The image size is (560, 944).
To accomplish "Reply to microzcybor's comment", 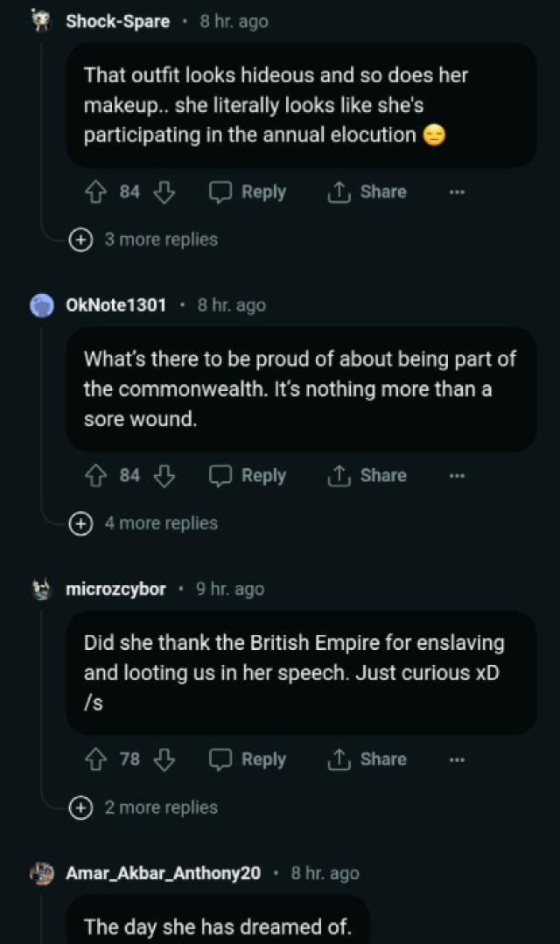I will pos(248,759).
